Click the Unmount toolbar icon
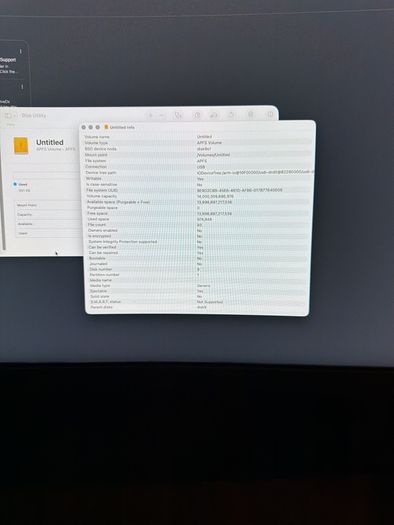Viewport: 394px width, 525px height. pyautogui.click(x=250, y=115)
